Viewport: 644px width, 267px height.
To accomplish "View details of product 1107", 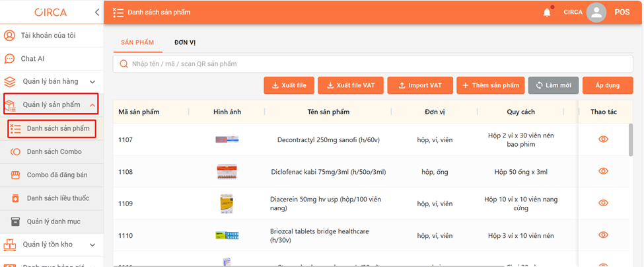I will click(602, 139).
